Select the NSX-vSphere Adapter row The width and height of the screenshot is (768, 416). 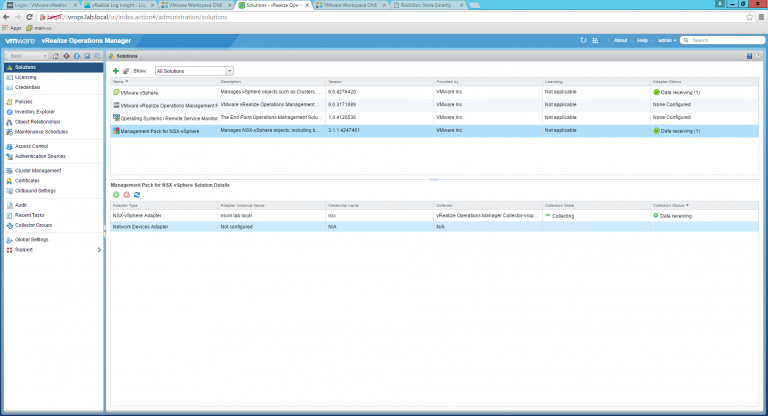click(x=434, y=216)
